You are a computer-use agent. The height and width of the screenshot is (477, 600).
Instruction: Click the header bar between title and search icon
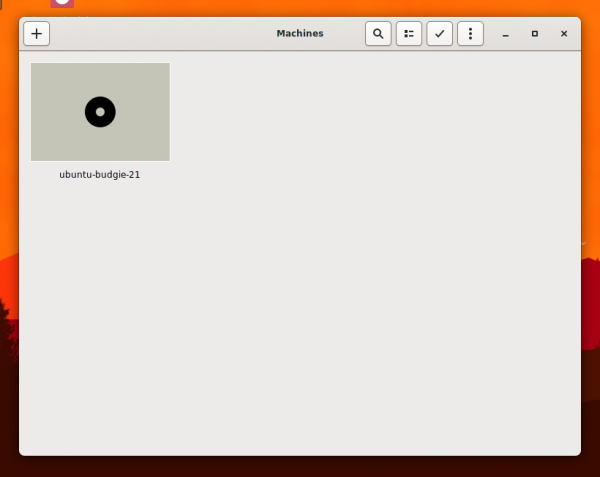click(x=345, y=33)
